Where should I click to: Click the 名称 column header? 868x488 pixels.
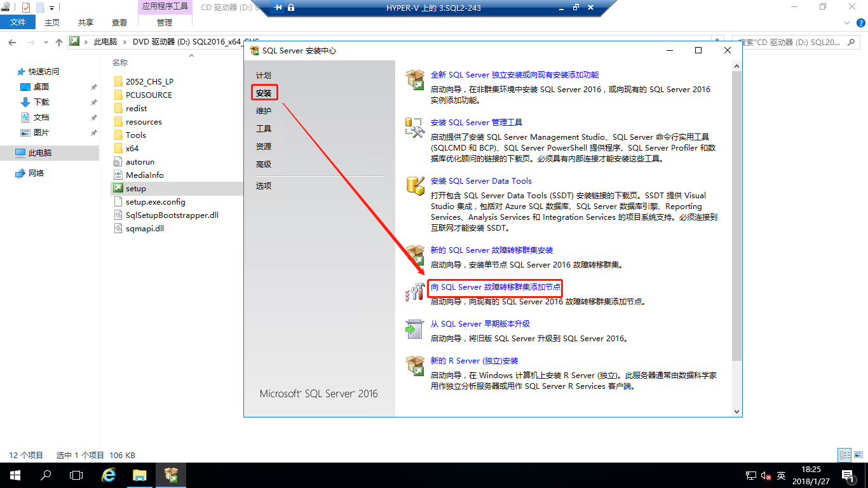point(120,62)
